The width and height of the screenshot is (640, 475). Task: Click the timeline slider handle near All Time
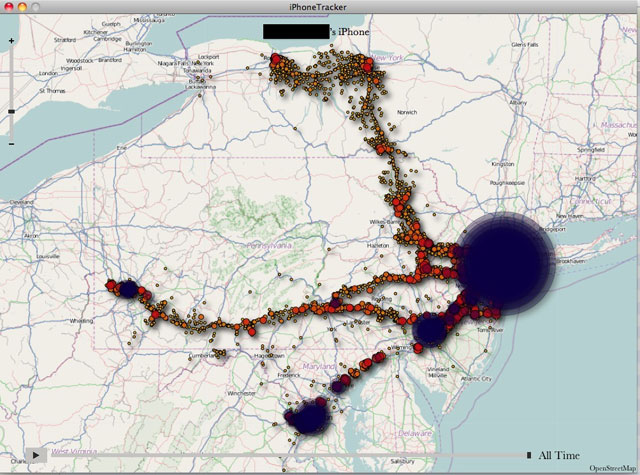(x=529, y=455)
